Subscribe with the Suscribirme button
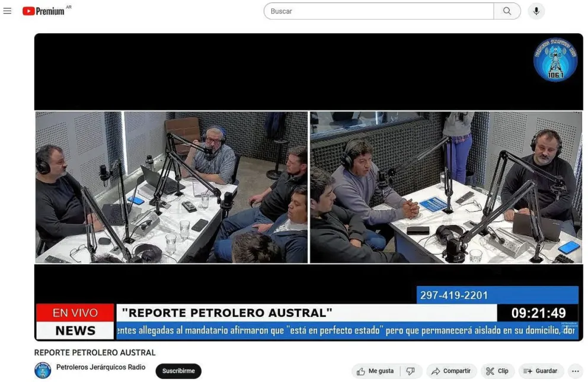 coord(178,371)
